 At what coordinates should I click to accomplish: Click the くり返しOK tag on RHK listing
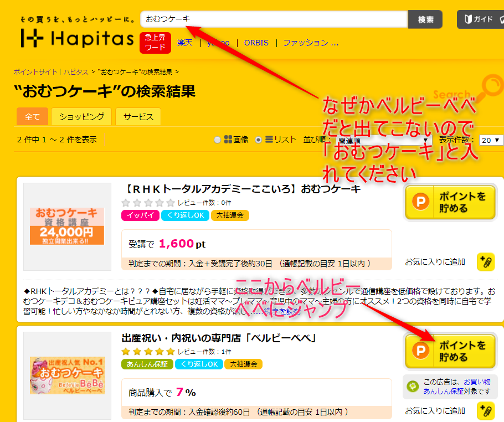(185, 215)
